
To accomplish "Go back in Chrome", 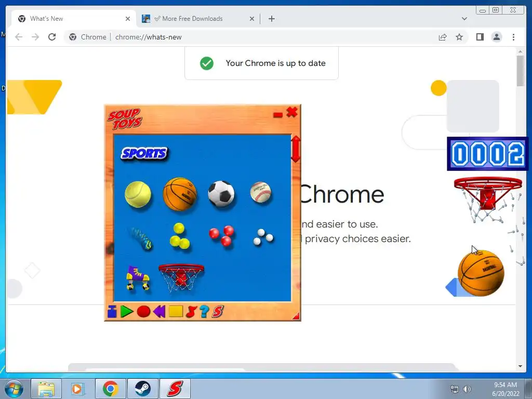I will tap(19, 37).
